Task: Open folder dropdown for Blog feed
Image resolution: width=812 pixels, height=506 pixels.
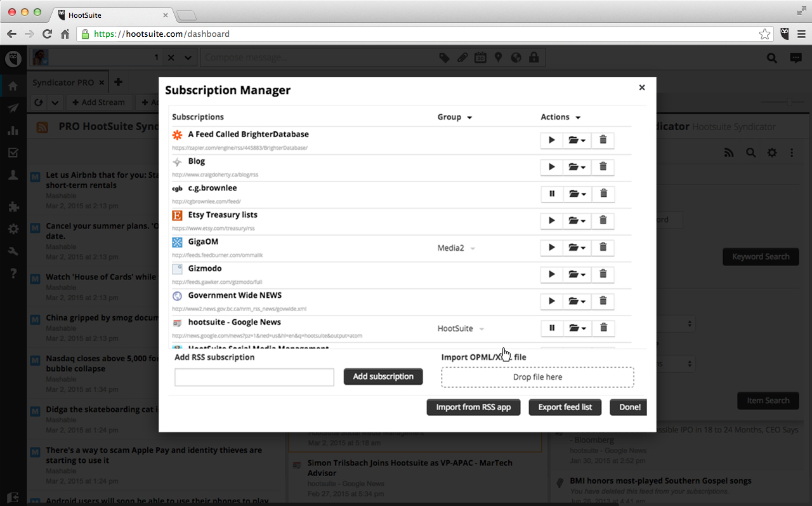Action: click(577, 167)
